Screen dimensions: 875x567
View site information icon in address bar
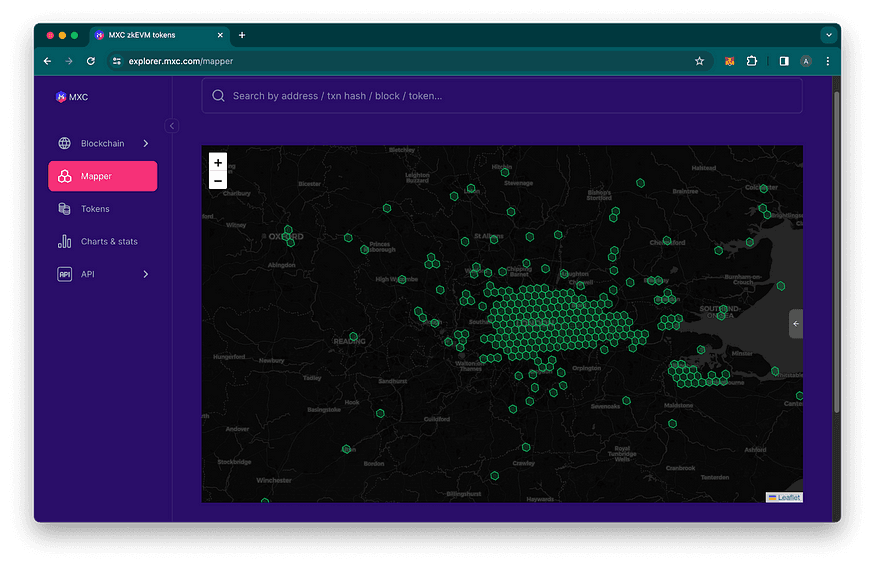coord(117,61)
